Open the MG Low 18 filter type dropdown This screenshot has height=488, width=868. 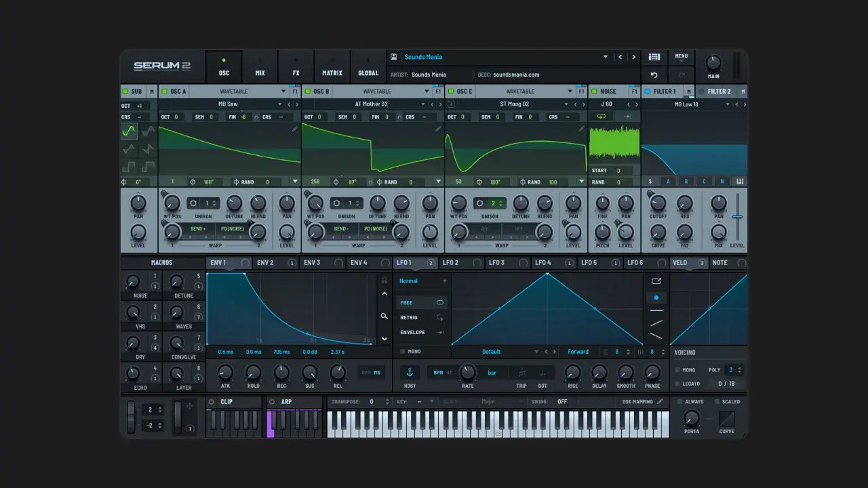pos(728,104)
